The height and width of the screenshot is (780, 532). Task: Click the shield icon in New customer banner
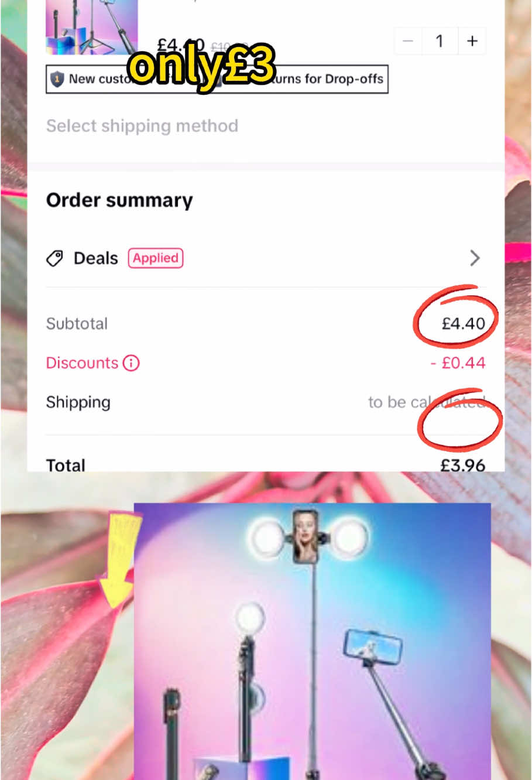point(57,79)
